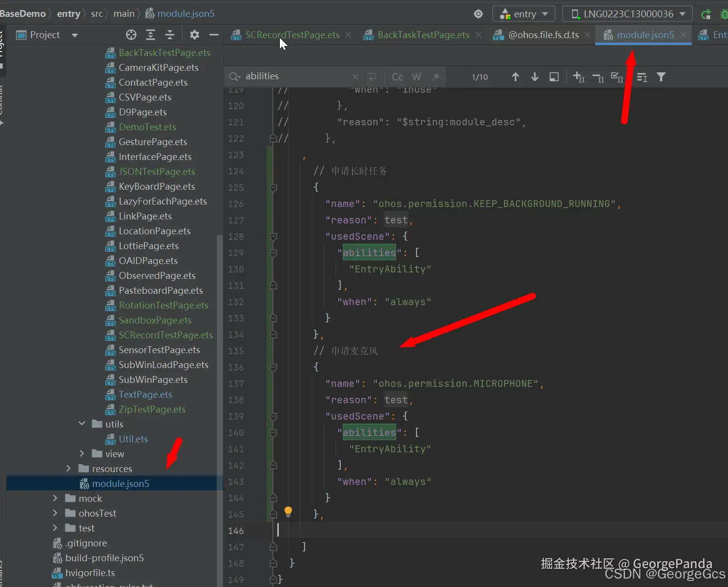Click the locate file target icon in Project panel
The width and height of the screenshot is (728, 587).
pyautogui.click(x=131, y=35)
